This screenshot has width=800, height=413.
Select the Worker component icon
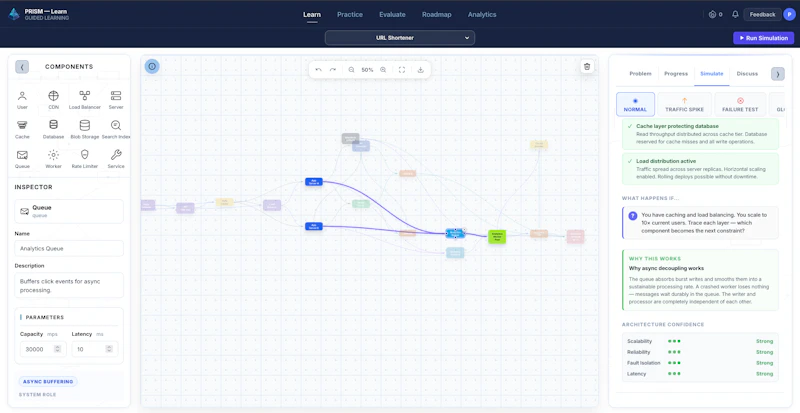54,159
